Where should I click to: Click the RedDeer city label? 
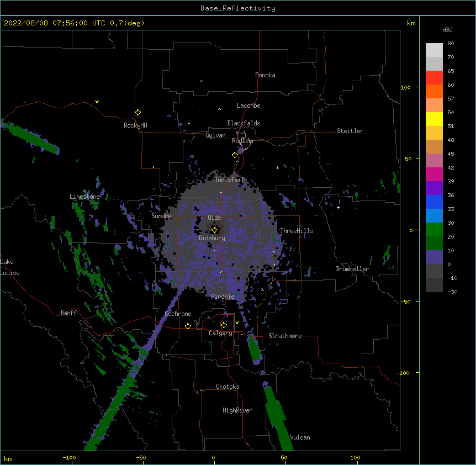pyautogui.click(x=243, y=141)
